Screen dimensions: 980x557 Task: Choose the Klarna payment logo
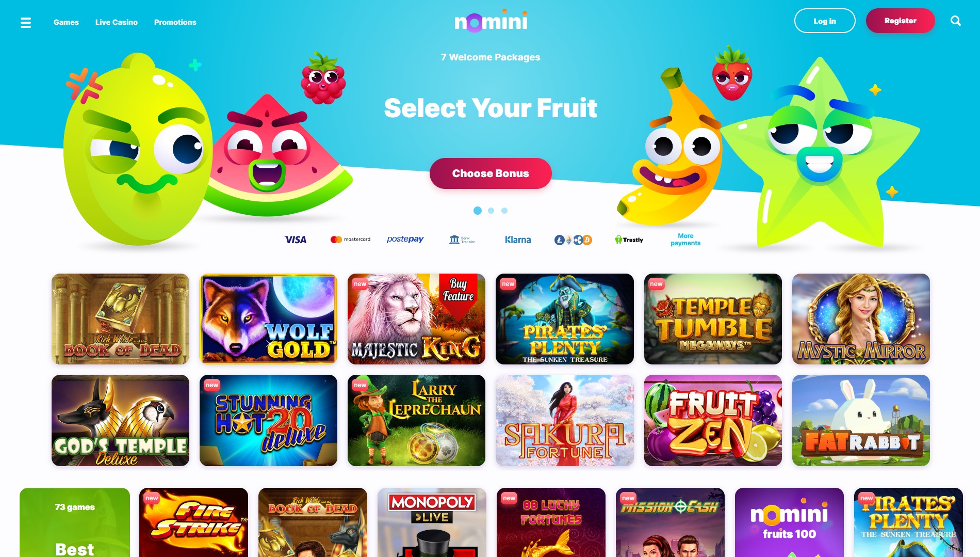click(518, 240)
